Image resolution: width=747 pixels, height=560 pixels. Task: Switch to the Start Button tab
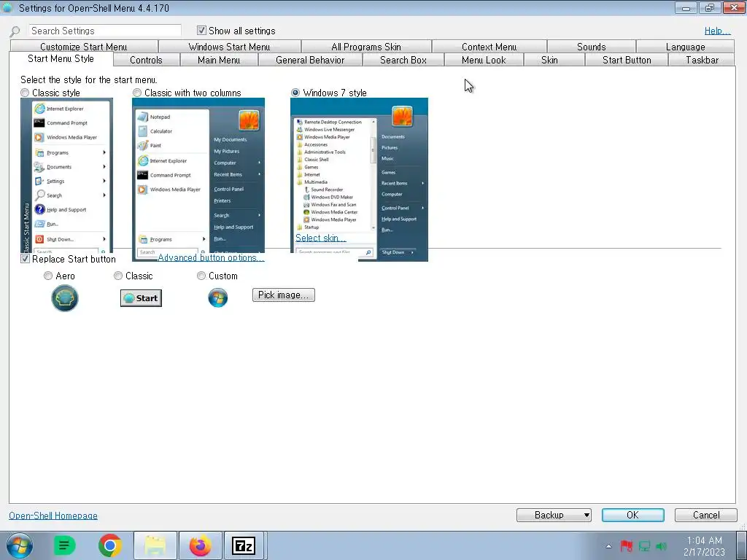(x=627, y=60)
